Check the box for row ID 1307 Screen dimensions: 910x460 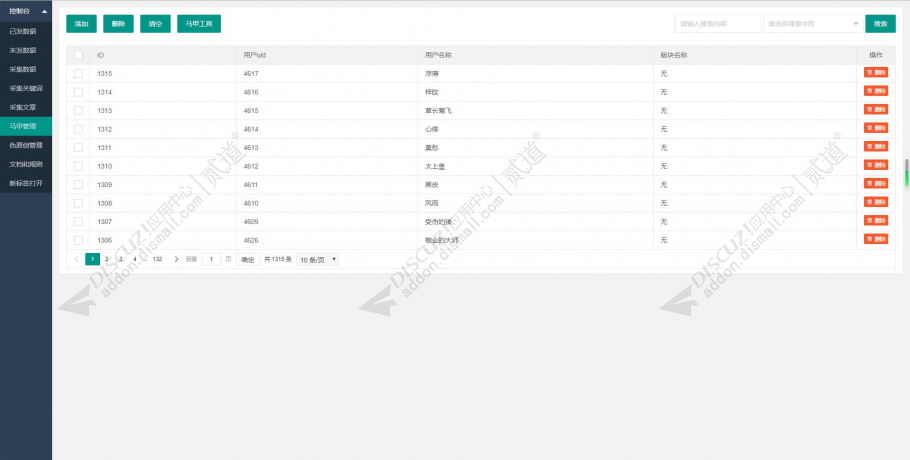coord(78,222)
